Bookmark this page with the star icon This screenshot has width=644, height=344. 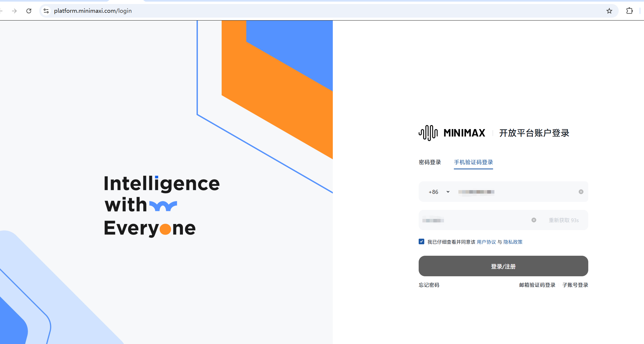pos(609,11)
